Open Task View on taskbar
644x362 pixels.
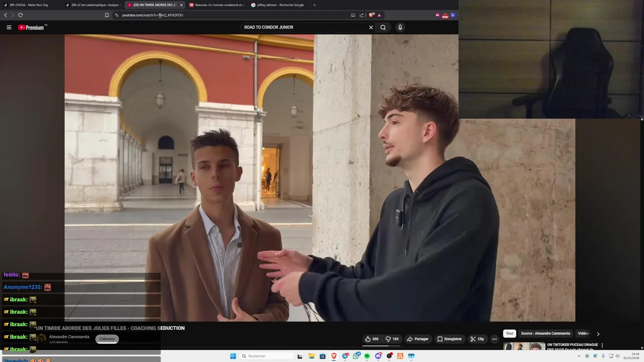300,356
